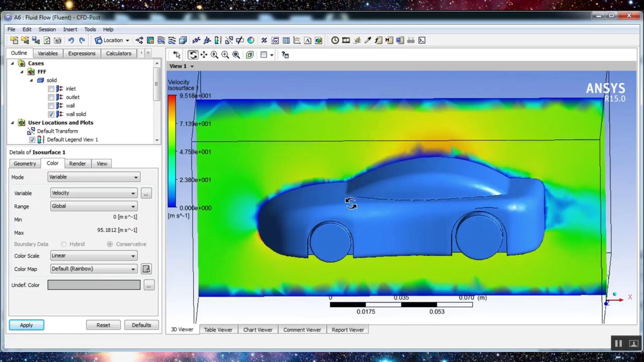
Task: Open the Timestep Selector clock icon
Action: click(x=335, y=41)
